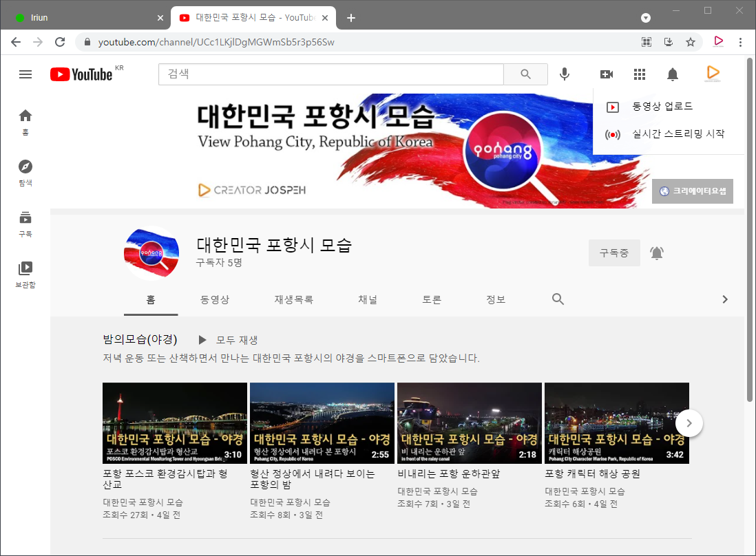Click the search magnifier button

(x=525, y=74)
